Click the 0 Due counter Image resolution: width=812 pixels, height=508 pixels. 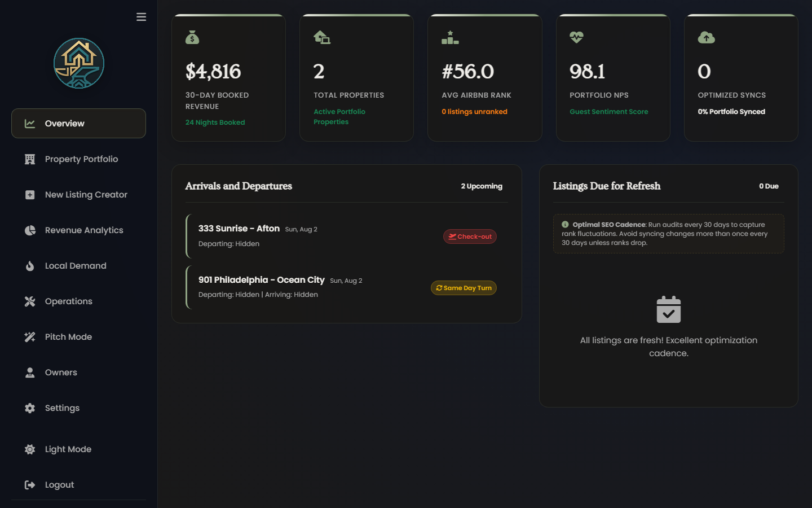pyautogui.click(x=769, y=186)
